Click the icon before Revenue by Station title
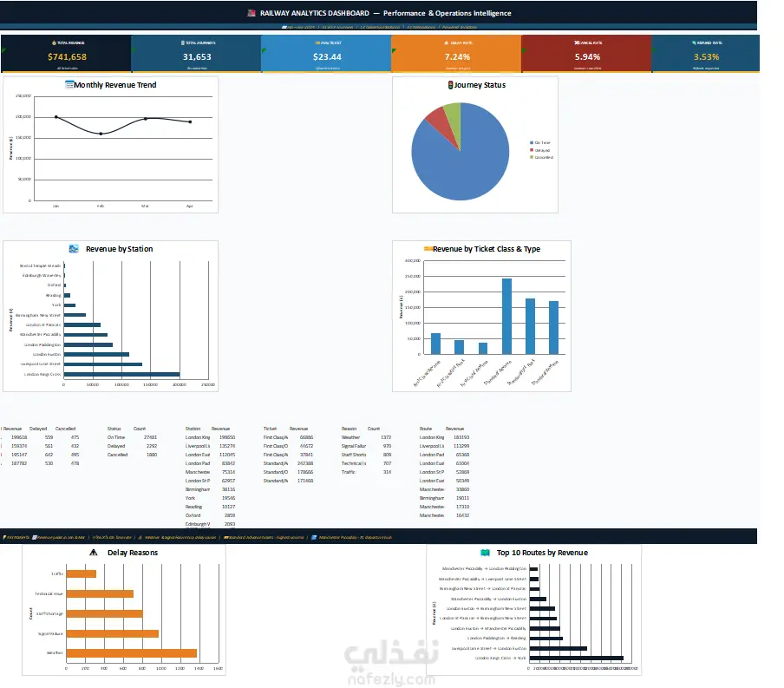Image resolution: width=784 pixels, height=688 pixels. pyautogui.click(x=74, y=249)
